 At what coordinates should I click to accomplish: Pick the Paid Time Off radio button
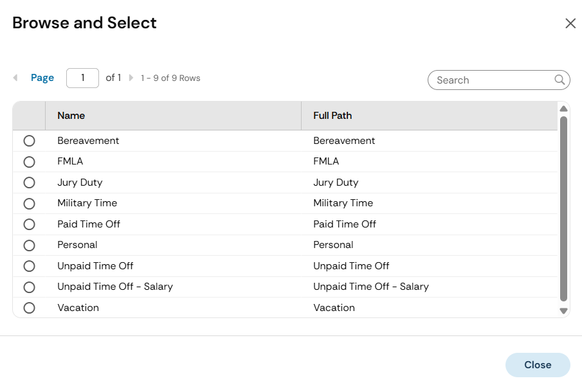click(x=29, y=224)
